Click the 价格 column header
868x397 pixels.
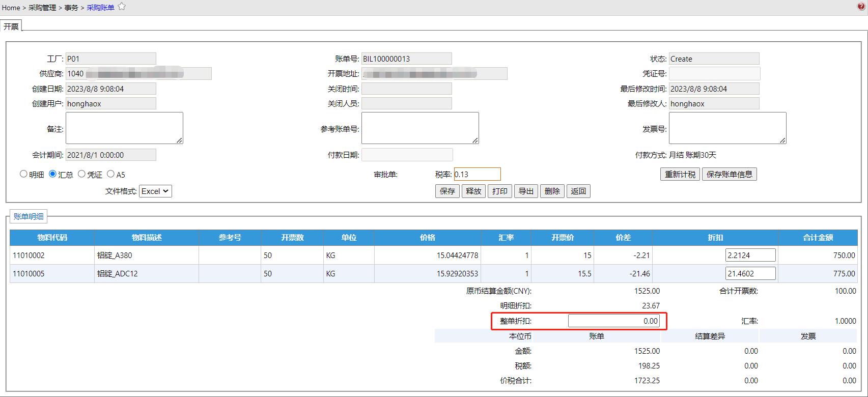[x=428, y=238]
